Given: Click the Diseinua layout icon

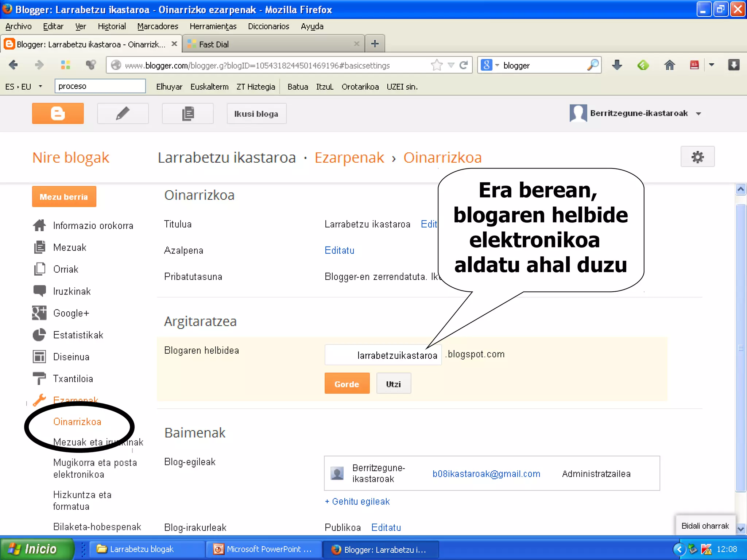Looking at the screenshot, I should [x=39, y=357].
